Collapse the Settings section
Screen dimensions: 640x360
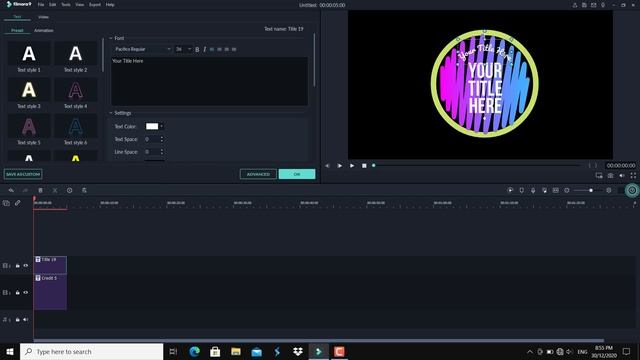tap(111, 113)
